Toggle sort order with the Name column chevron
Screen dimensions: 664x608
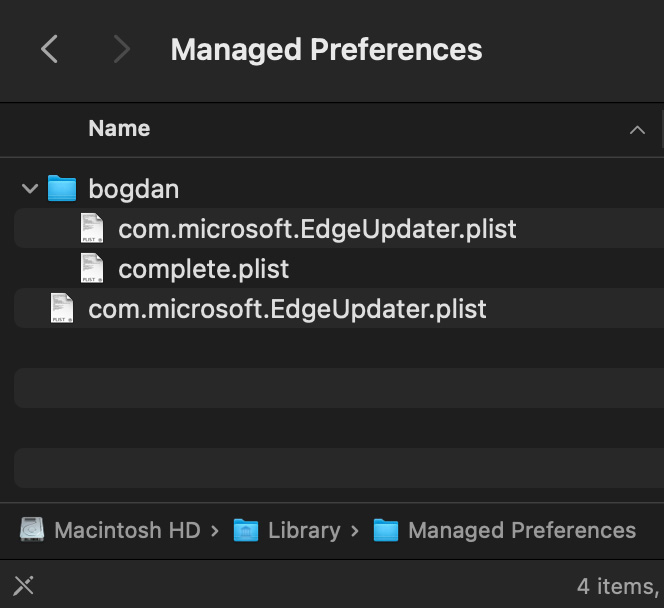(x=637, y=129)
